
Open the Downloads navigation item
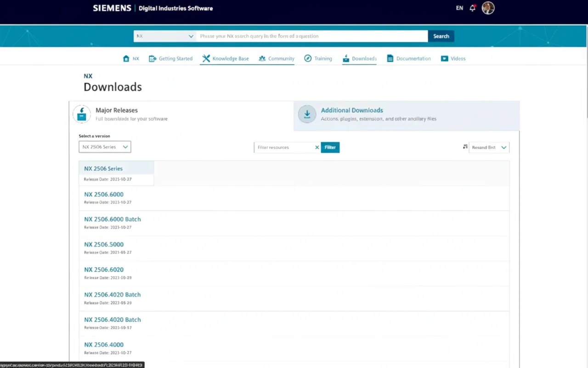pos(359,58)
